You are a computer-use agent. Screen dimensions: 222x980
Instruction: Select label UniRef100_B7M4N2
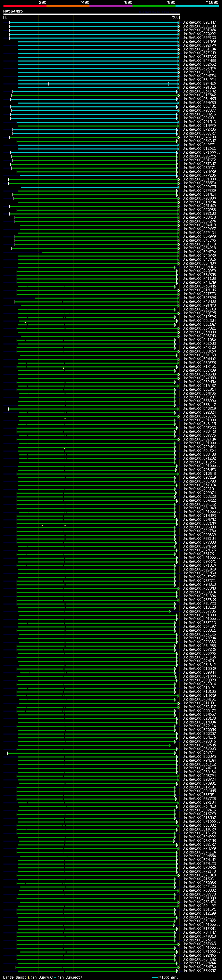click(199, 860)
